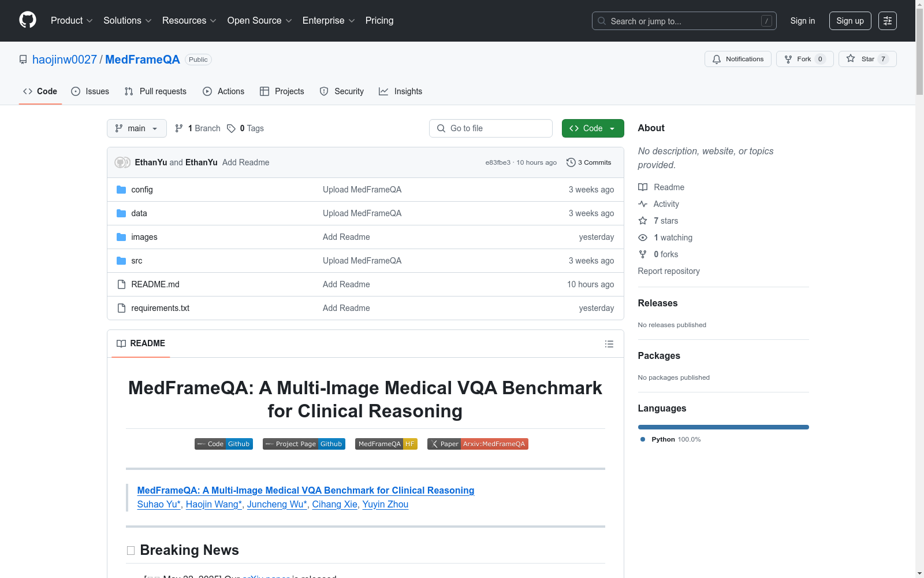Click the requirements.txt file icon
The height and width of the screenshot is (578, 924).
tap(121, 308)
